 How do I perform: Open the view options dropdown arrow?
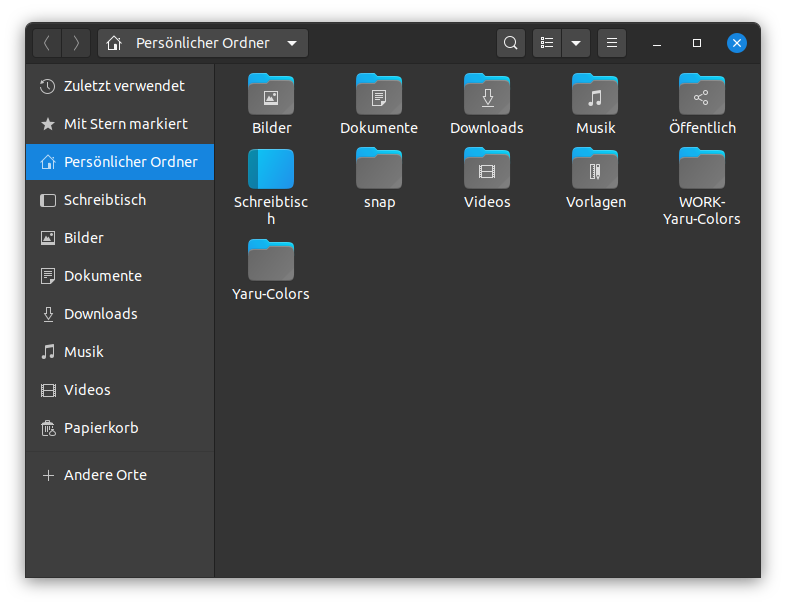(576, 43)
